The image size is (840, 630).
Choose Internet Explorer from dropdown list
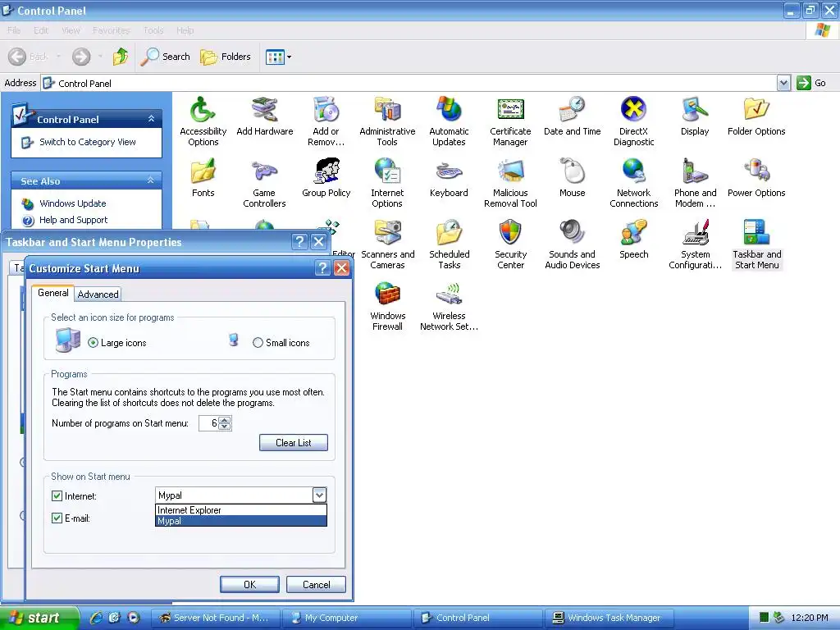coord(241,510)
